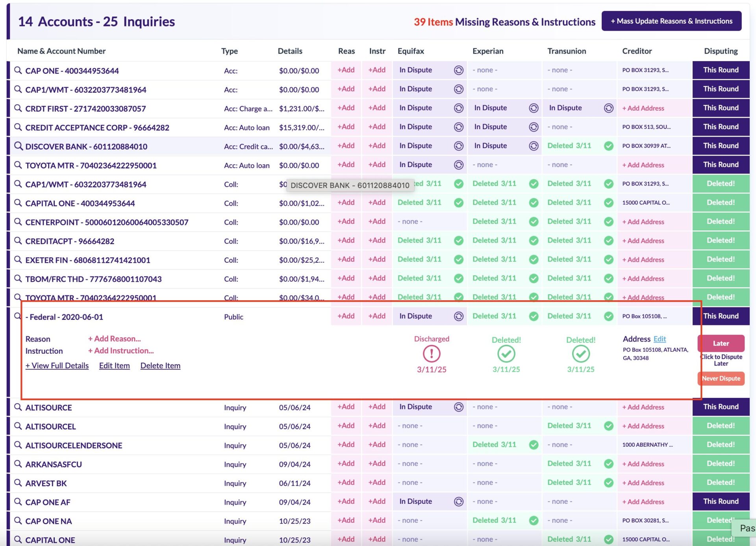Click Equifax dispute circle icon for Federal public record
Screen dimensions: 756x546
coord(459,316)
